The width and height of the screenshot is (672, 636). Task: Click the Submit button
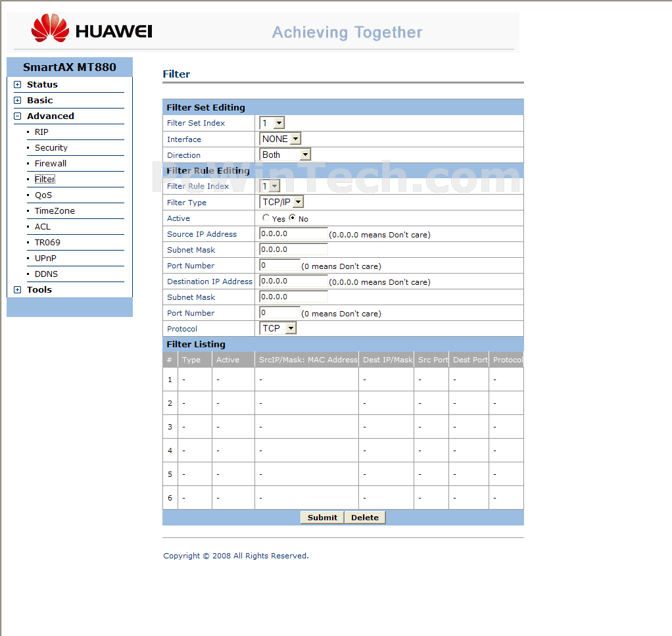(x=322, y=518)
